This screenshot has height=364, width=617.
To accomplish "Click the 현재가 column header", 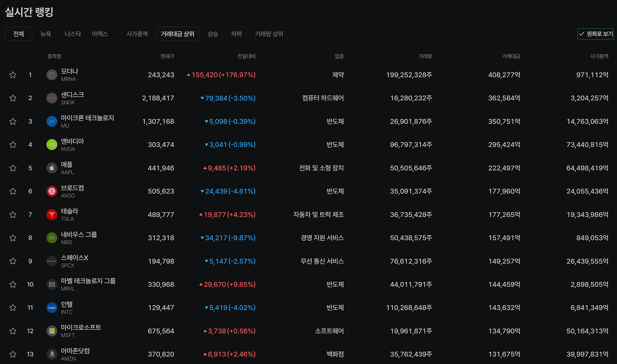I will click(x=167, y=56).
